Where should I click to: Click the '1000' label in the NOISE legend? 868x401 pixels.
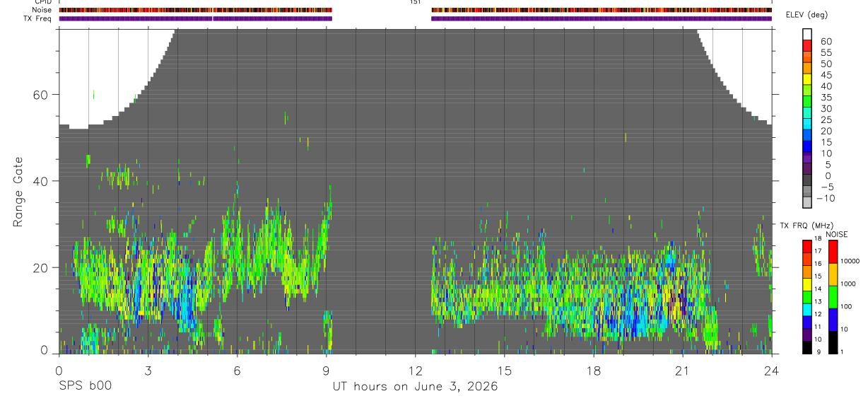pos(848,284)
